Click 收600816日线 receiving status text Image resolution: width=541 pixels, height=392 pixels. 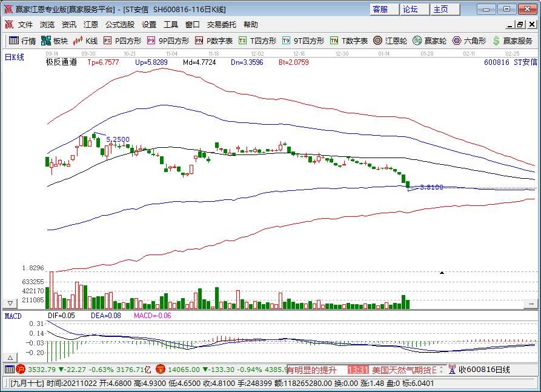click(485, 370)
